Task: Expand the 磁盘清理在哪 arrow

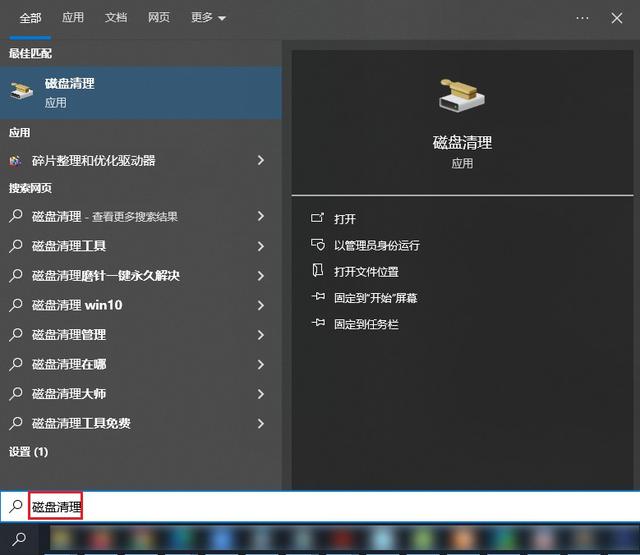Action: pyautogui.click(x=261, y=364)
